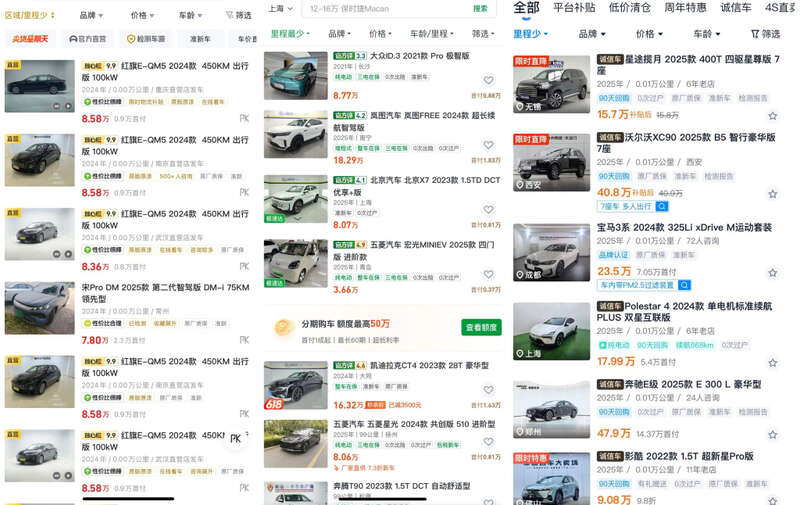Star the 星途揽月 2025款 listing
The height and width of the screenshot is (505, 800).
click(772, 114)
